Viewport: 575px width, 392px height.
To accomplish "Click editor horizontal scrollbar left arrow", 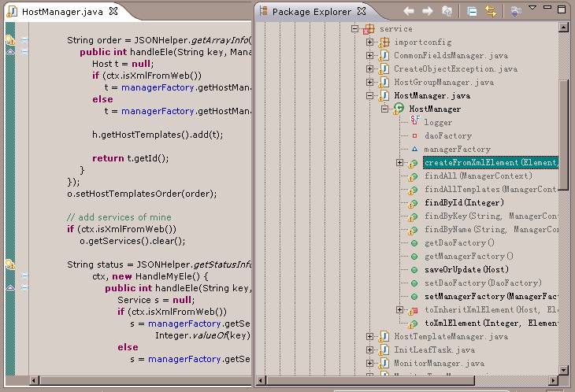I will pos(34,381).
